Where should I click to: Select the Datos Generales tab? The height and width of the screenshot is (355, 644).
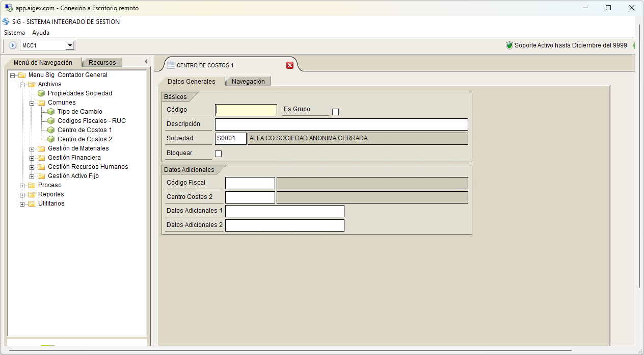coord(192,81)
